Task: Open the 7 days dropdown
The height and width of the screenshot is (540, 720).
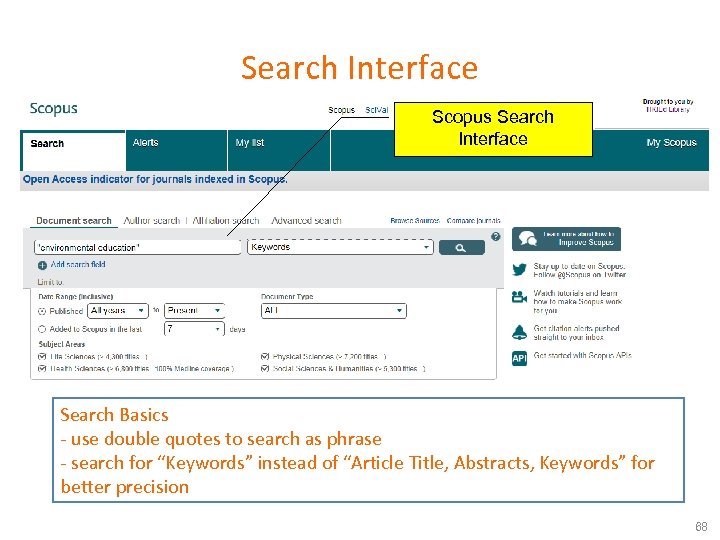Action: (x=194, y=329)
